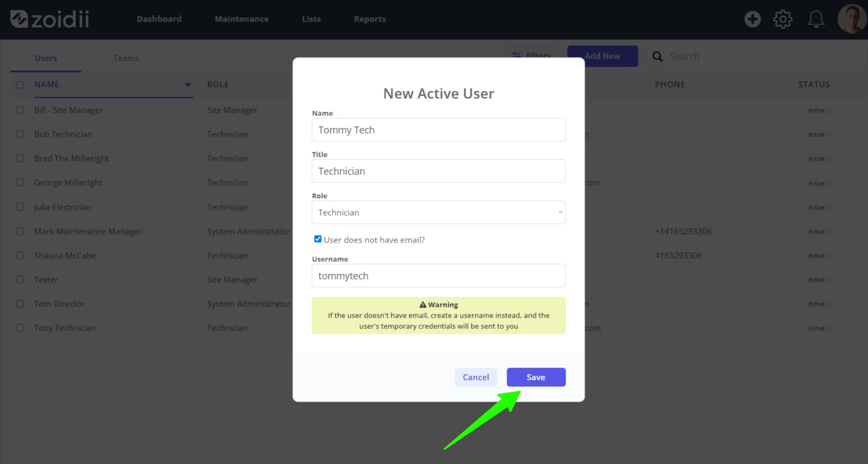Select checkbox for George Millwright
This screenshot has width=868, height=464.
[x=20, y=182]
